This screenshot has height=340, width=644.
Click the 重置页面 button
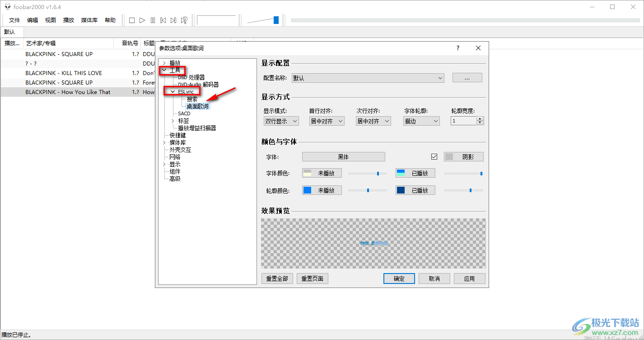click(x=313, y=279)
